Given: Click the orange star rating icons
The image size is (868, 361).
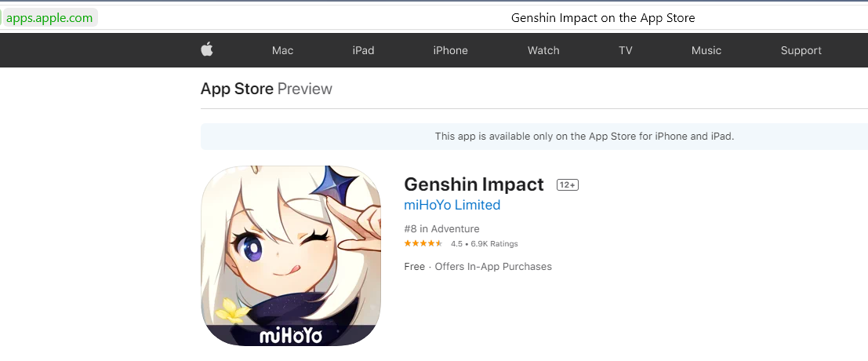Looking at the screenshot, I should click(423, 243).
